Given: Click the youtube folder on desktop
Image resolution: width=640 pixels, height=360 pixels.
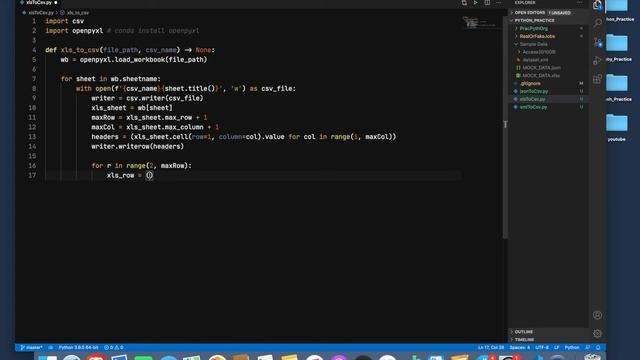Looking at the screenshot, I should pyautogui.click(x=616, y=128).
